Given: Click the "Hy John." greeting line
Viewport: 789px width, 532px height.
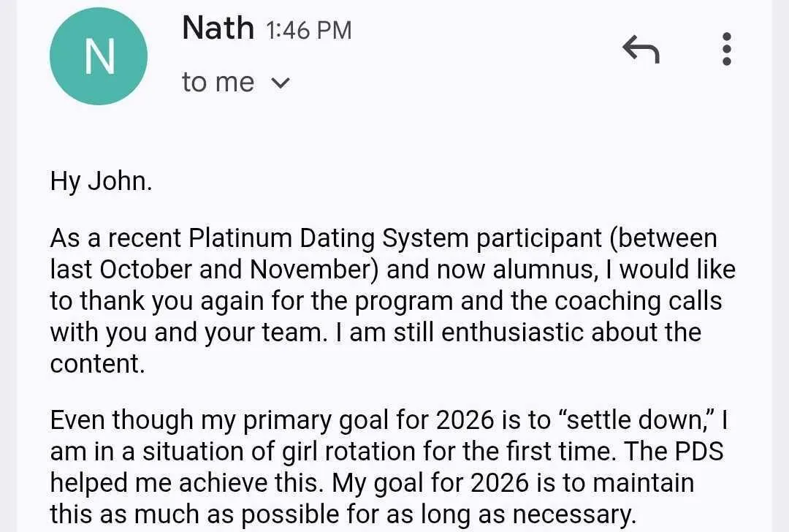Looking at the screenshot, I should (101, 180).
